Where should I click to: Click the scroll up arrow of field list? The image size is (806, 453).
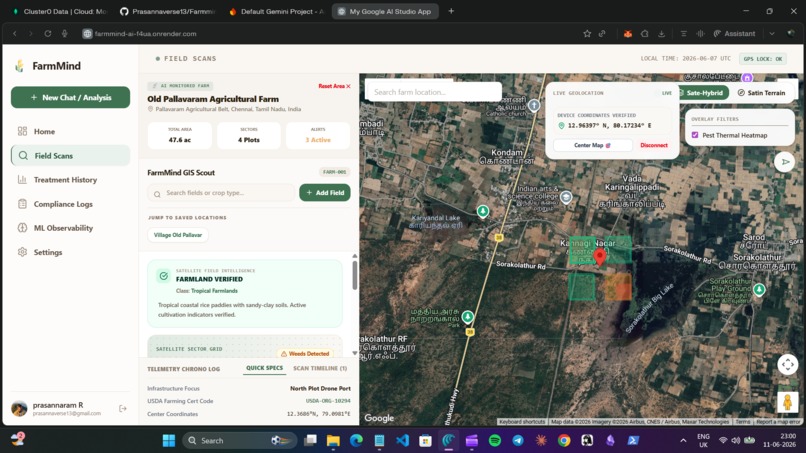355,256
